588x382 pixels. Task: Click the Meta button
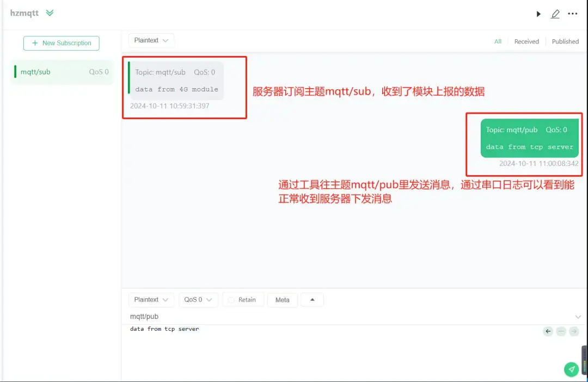click(x=283, y=300)
